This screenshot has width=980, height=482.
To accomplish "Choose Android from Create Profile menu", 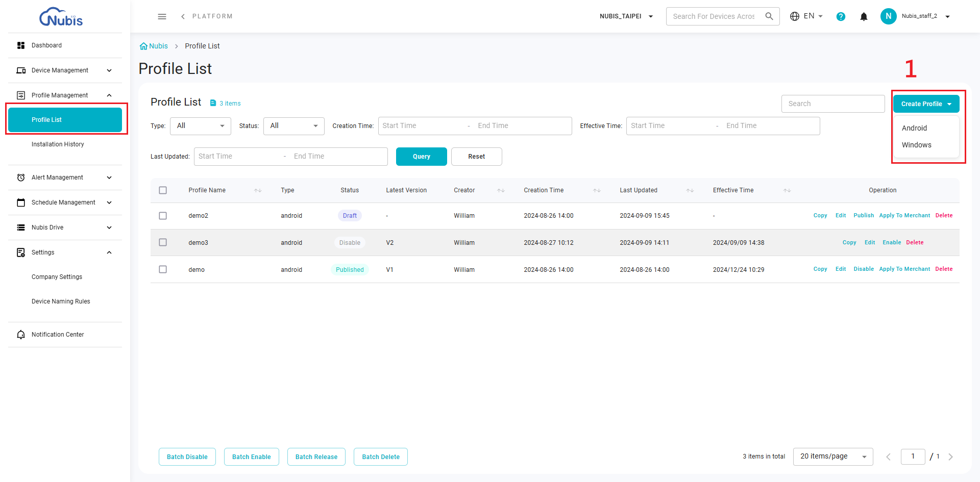I will [914, 128].
